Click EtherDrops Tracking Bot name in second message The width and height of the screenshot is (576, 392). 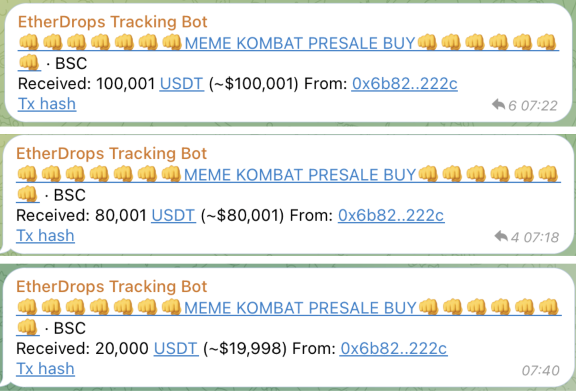(112, 153)
